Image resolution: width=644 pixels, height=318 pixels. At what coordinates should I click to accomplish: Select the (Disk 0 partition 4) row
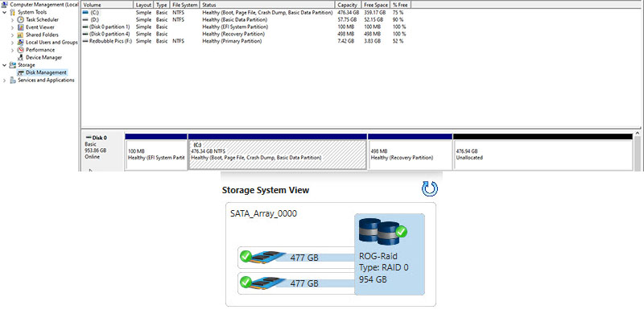(x=246, y=34)
